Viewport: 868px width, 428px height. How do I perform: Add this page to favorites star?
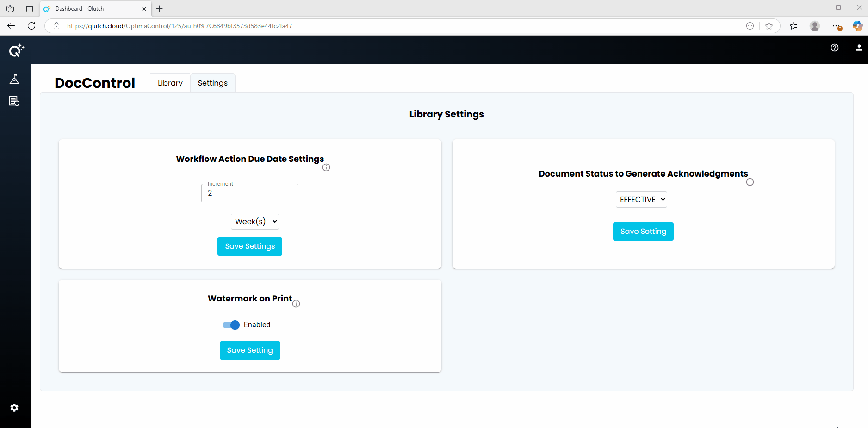coord(769,26)
